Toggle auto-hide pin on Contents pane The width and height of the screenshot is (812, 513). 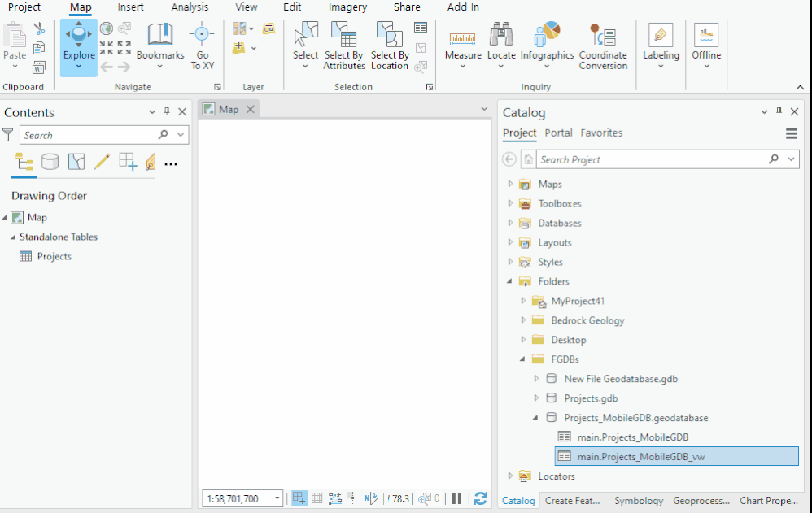(x=167, y=111)
